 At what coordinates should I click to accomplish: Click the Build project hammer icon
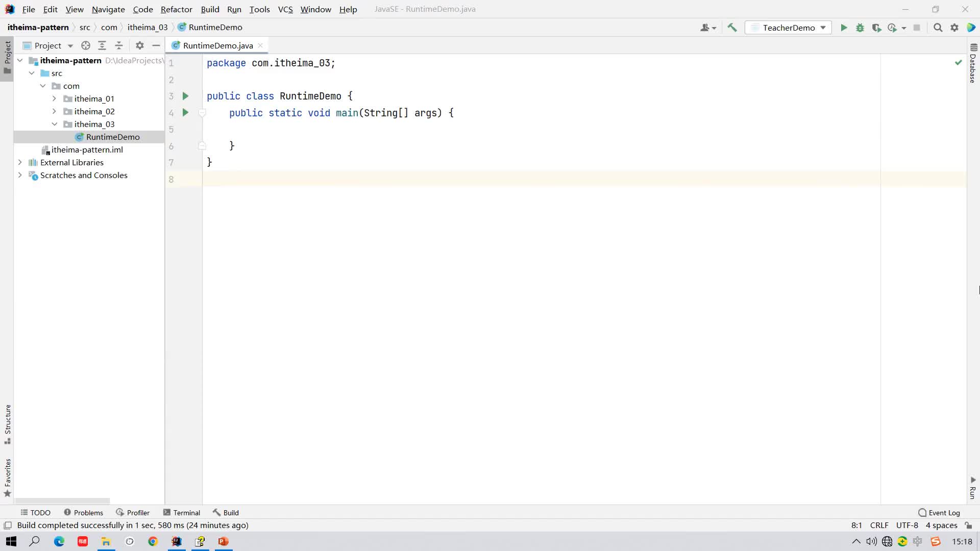[x=732, y=27]
